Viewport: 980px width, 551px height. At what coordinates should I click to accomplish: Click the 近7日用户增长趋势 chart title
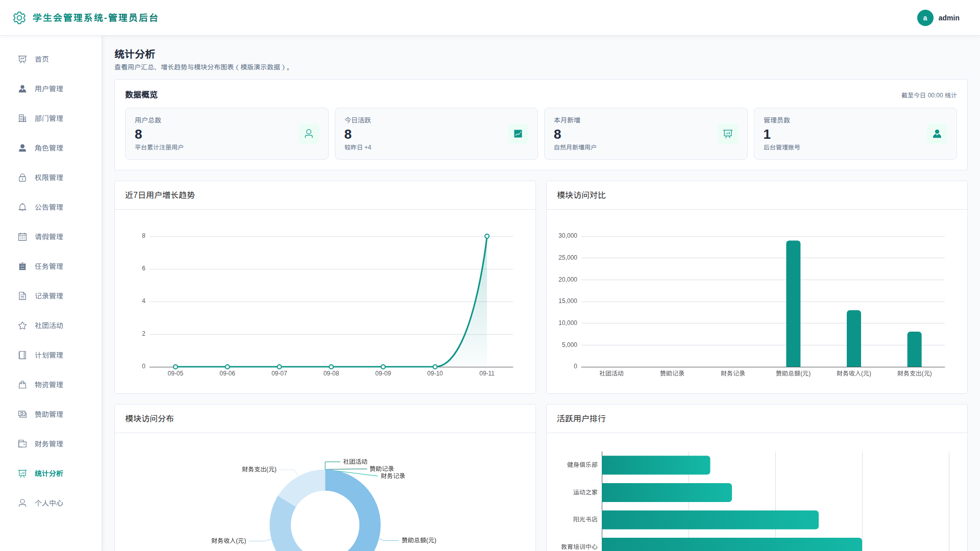160,195
